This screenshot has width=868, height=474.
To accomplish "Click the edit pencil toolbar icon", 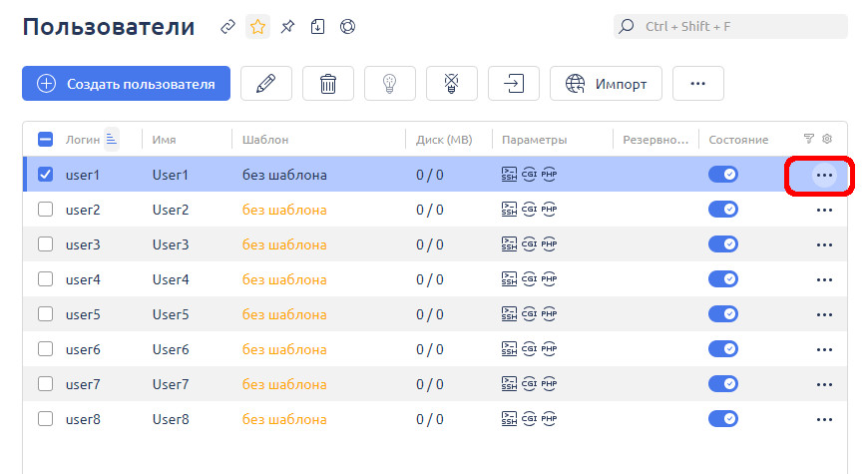I will tap(265, 84).
